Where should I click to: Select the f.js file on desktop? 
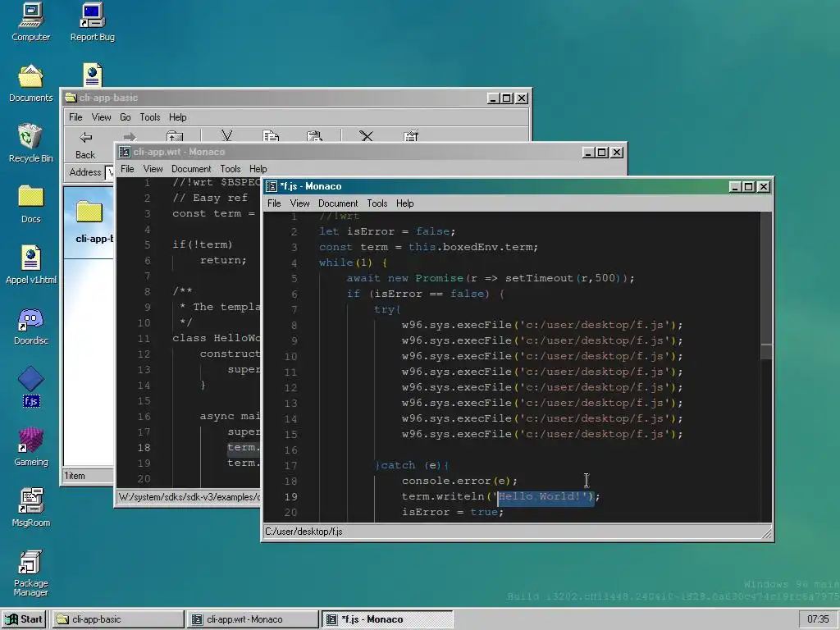tap(30, 386)
